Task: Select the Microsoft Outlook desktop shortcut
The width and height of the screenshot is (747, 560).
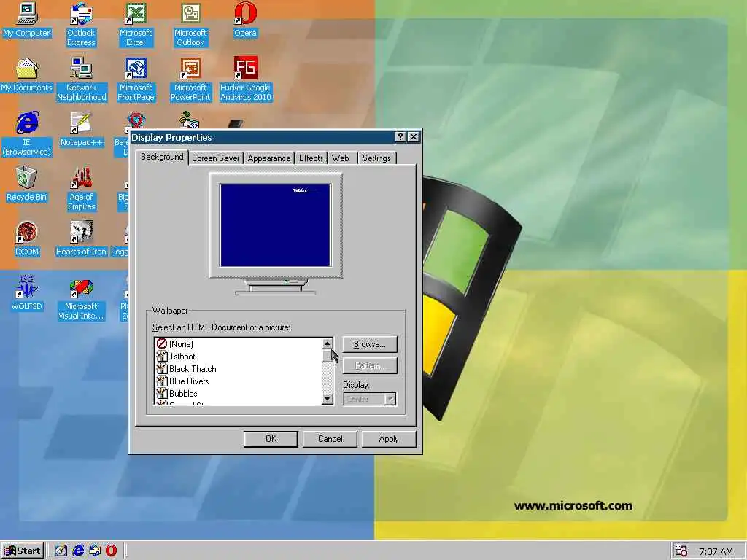Action: tap(190, 25)
